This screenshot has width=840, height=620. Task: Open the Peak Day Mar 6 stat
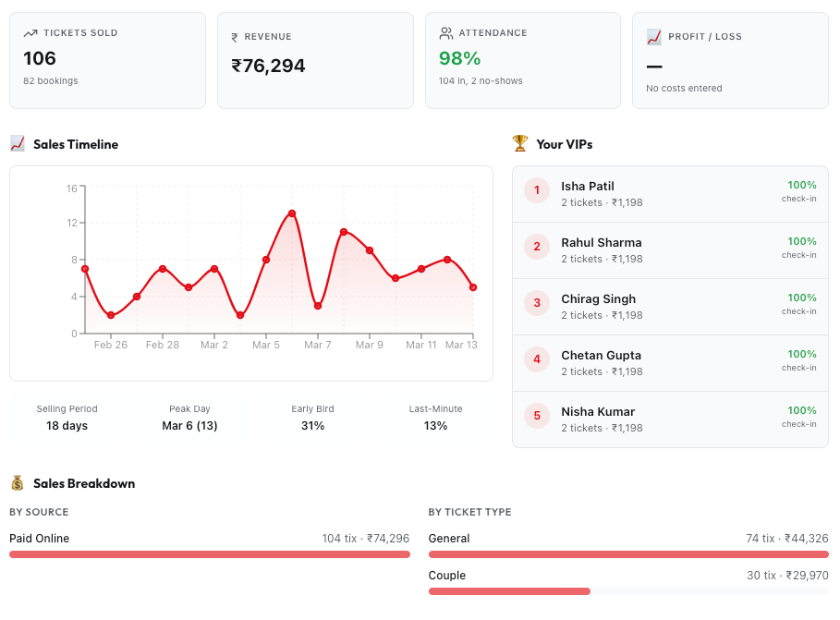(x=190, y=418)
